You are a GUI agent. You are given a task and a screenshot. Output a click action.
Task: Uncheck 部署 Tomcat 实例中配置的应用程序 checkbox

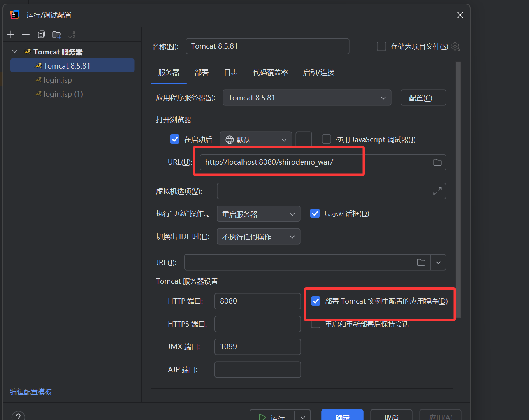click(x=316, y=301)
